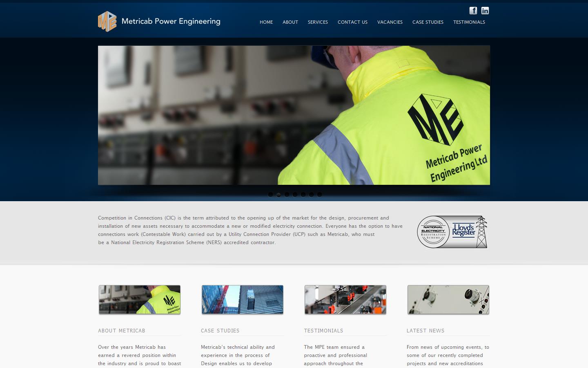Open Metricab's LinkedIn profile
588x368 pixels.
pyautogui.click(x=485, y=11)
